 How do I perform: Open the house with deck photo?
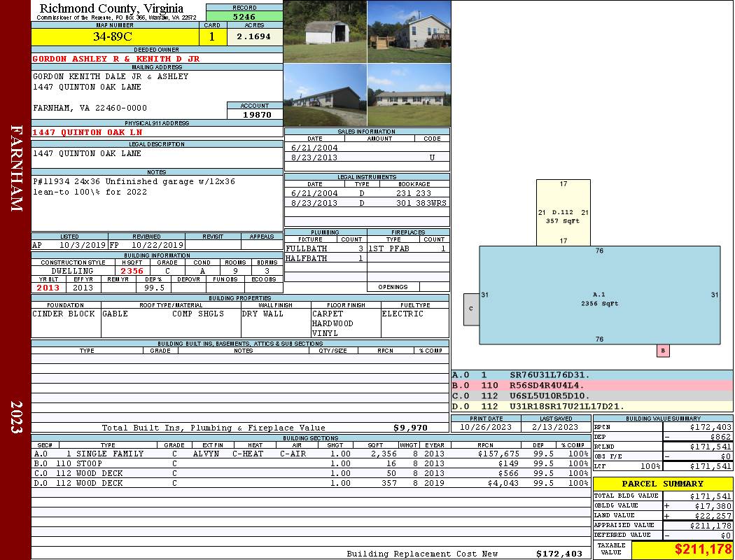pos(409,31)
